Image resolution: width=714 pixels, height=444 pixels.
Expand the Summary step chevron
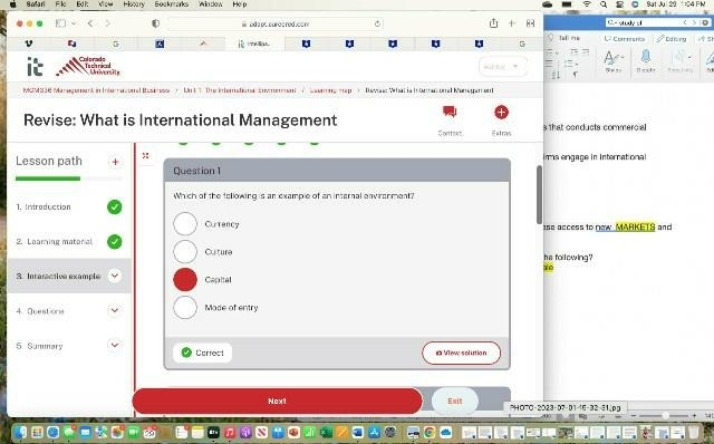(x=114, y=345)
